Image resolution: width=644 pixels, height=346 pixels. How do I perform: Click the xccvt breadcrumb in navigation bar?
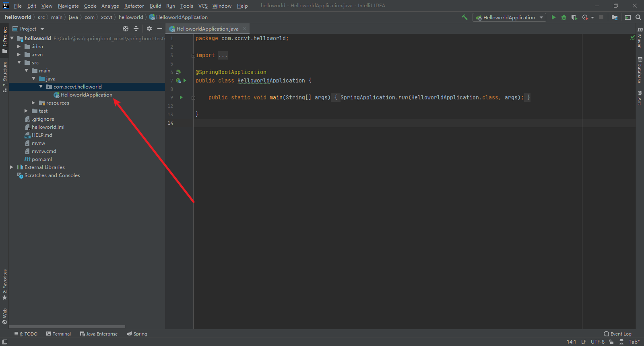click(107, 17)
